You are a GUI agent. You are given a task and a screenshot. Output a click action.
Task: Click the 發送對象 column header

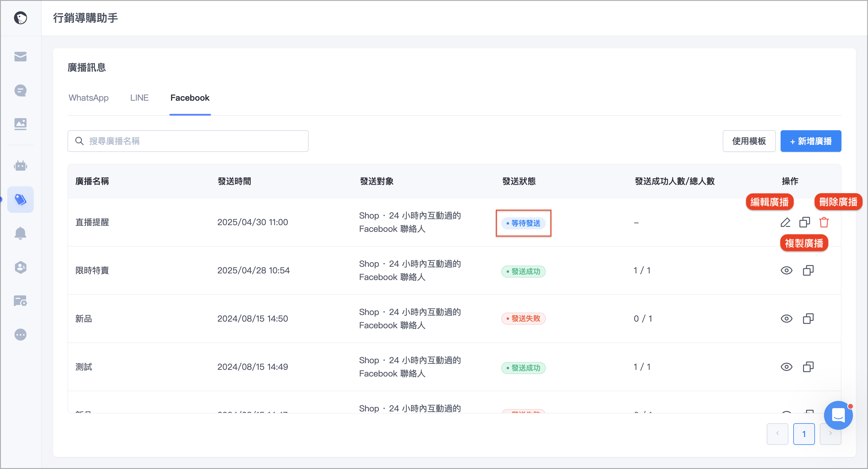tap(377, 181)
